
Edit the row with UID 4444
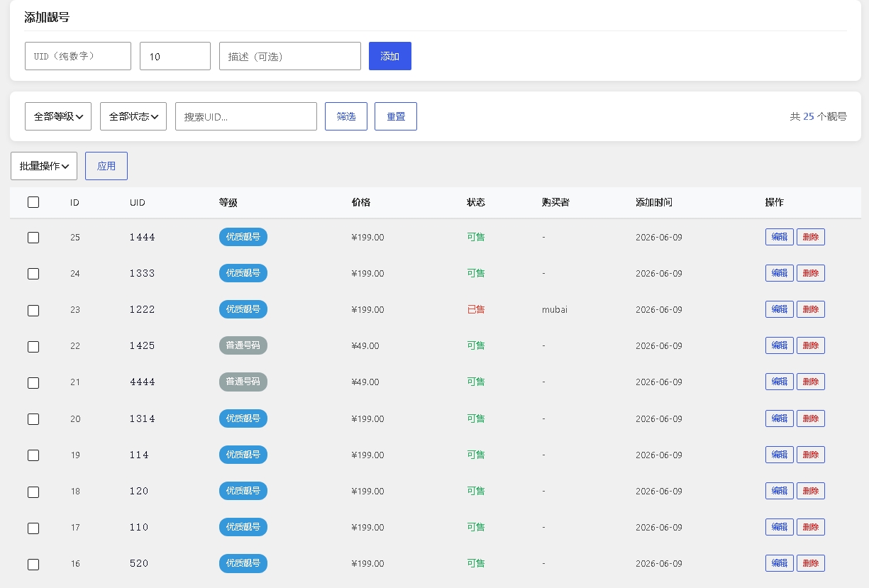point(780,382)
